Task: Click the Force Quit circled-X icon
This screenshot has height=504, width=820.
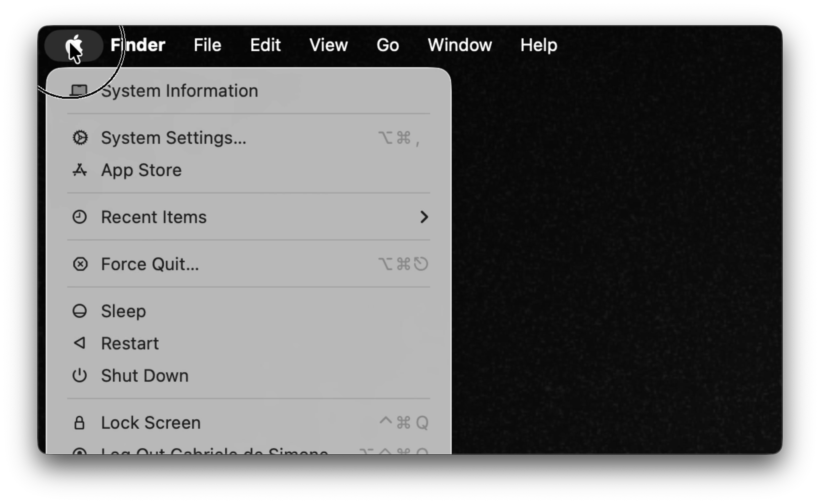Action: 80,264
